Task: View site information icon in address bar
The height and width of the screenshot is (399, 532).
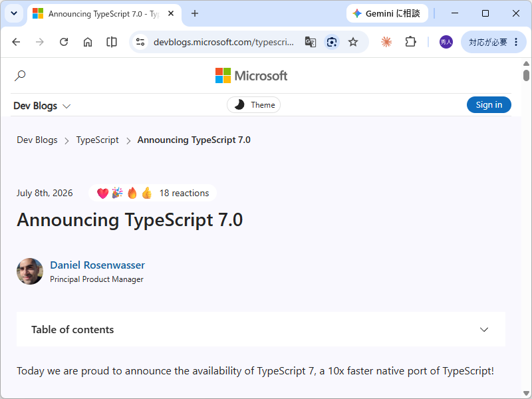Action: tap(140, 42)
